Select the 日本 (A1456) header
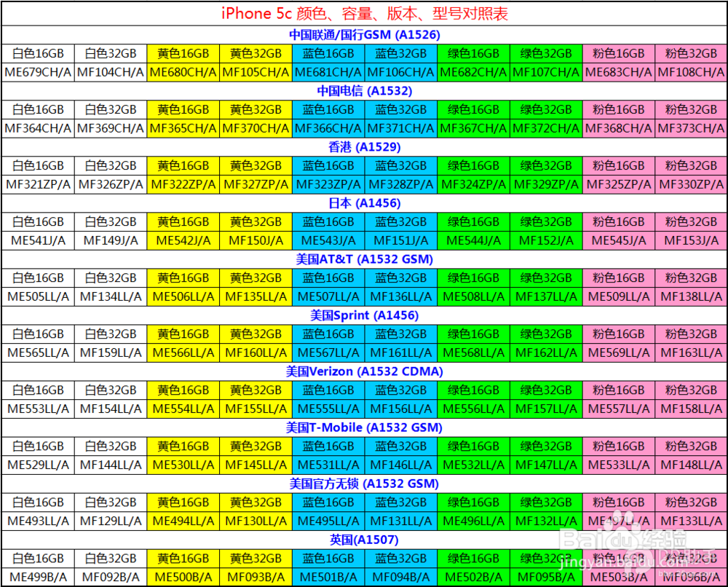The width and height of the screenshot is (728, 587). (x=365, y=203)
